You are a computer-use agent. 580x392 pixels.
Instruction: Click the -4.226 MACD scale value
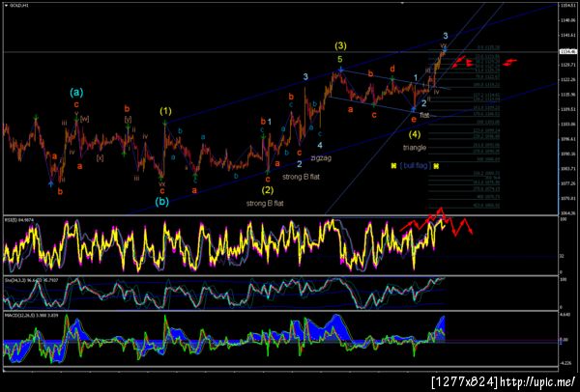pos(567,363)
